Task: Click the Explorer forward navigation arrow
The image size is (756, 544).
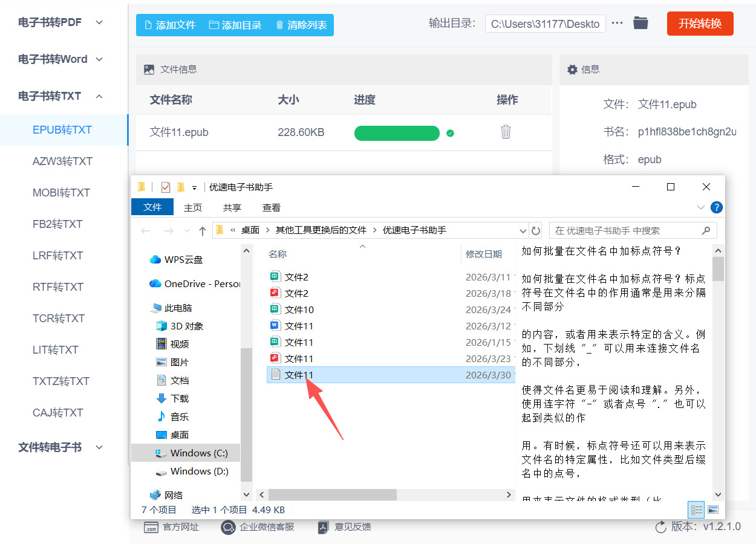Action: point(169,230)
